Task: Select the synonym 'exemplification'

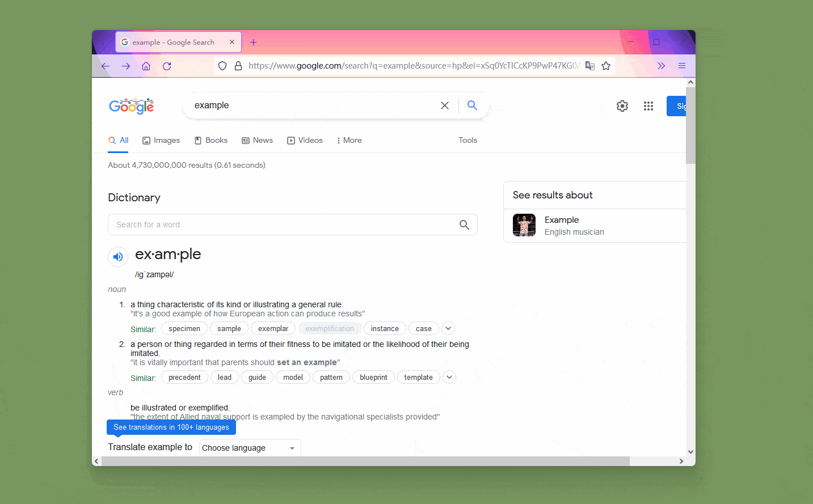Action: pos(330,329)
